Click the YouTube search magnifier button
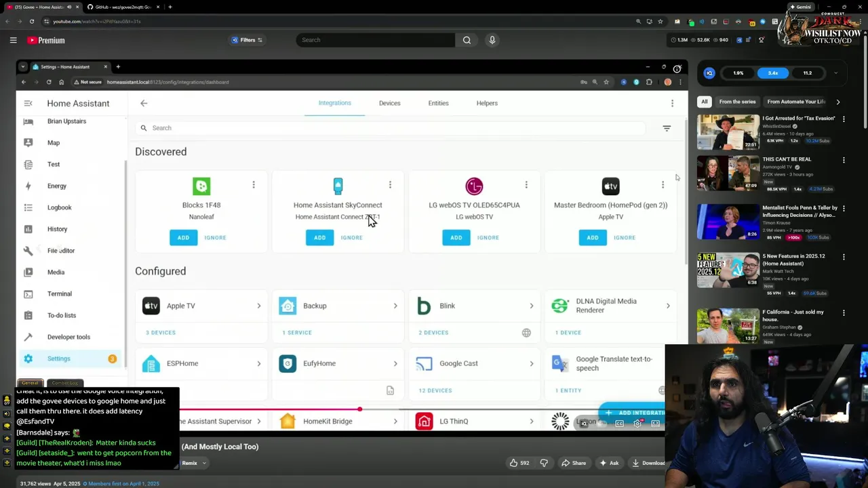 [467, 40]
